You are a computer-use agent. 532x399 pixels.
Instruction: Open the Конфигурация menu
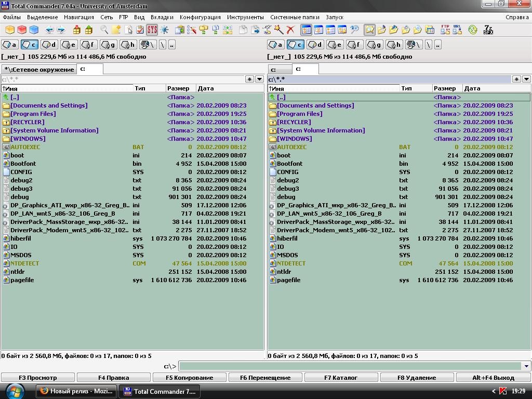click(200, 17)
